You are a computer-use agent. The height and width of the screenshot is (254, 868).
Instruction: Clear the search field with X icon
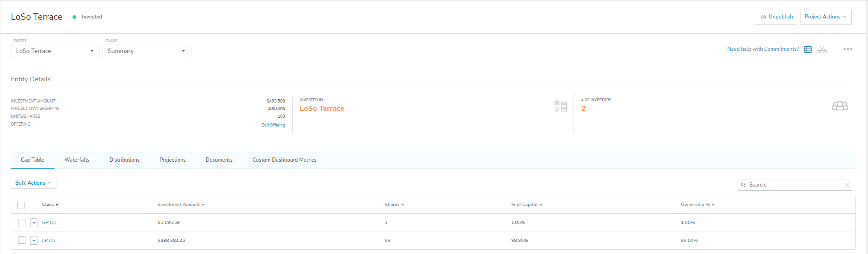pos(847,185)
